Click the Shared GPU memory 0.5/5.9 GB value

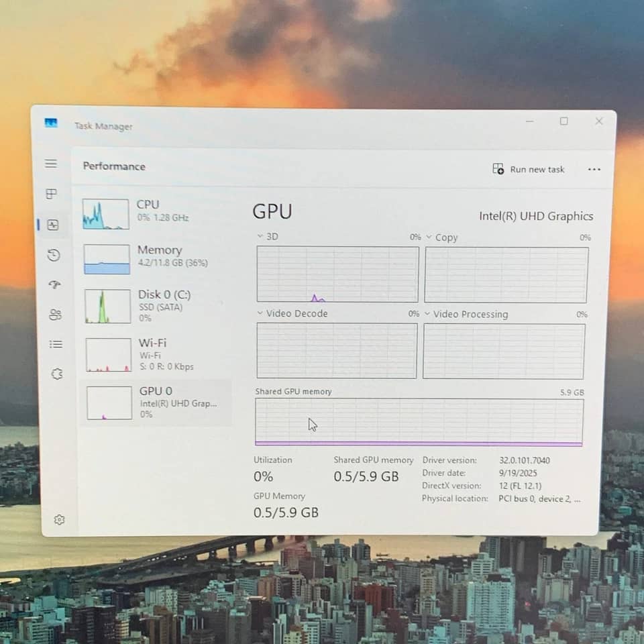click(366, 476)
